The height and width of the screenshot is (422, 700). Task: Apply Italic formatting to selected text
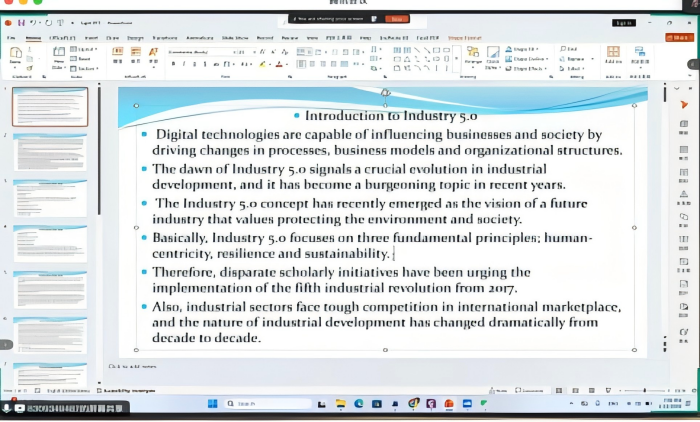coord(185,63)
